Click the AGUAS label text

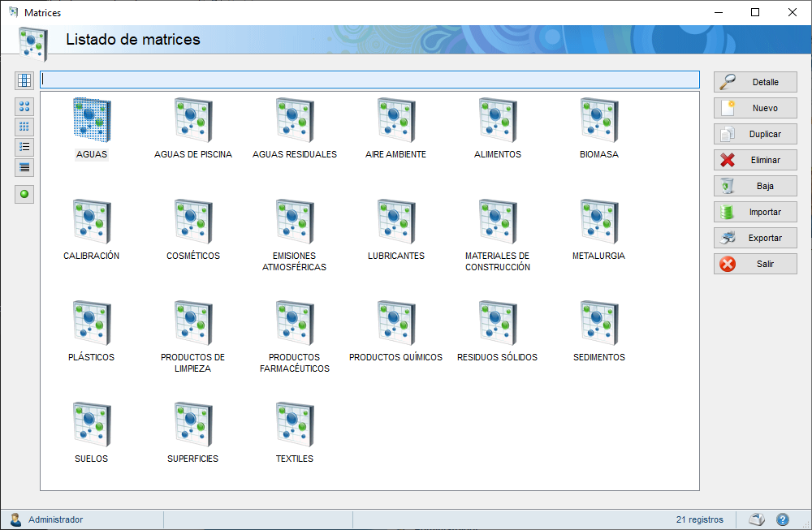coord(92,154)
